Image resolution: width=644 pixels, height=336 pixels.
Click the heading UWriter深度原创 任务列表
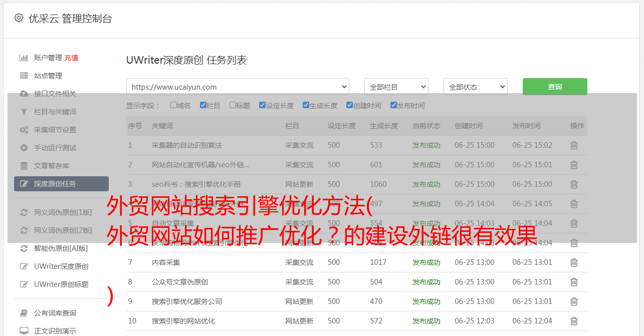click(x=186, y=60)
